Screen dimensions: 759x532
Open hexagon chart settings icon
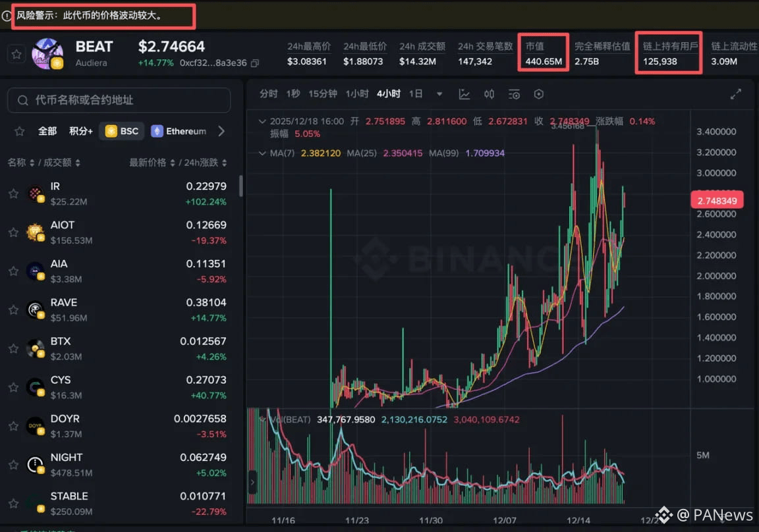click(x=539, y=94)
